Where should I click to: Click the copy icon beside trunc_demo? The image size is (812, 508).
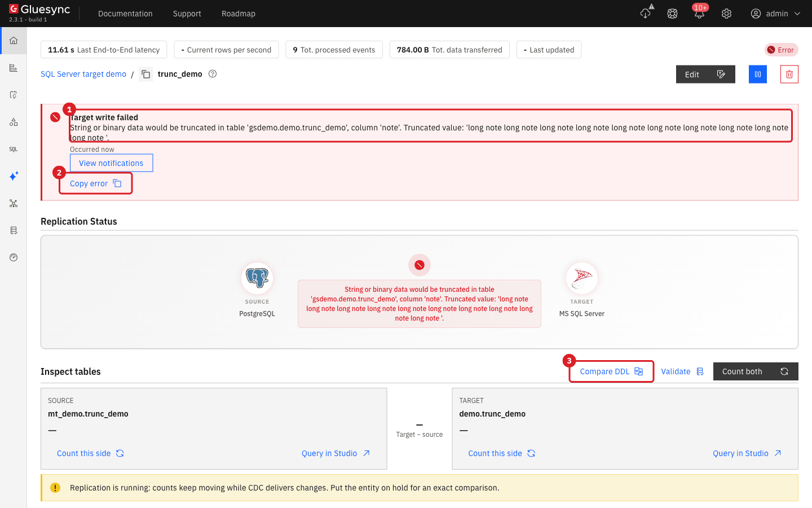tap(145, 74)
